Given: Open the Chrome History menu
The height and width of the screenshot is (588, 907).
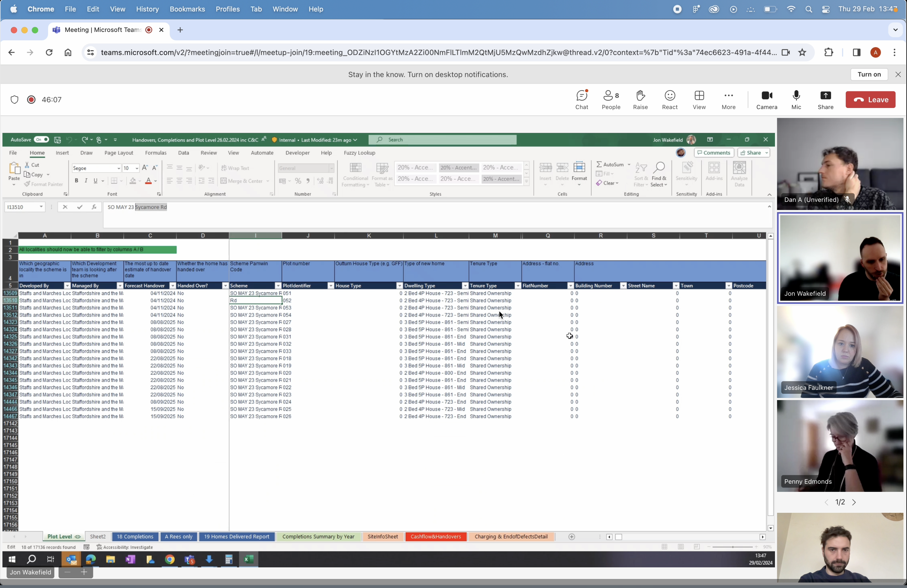Looking at the screenshot, I should [x=147, y=9].
